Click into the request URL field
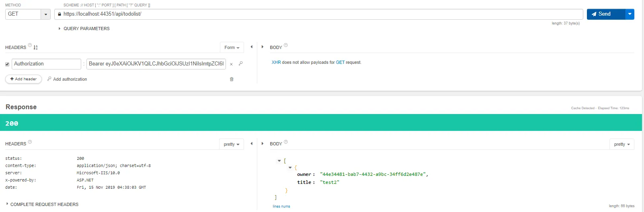 click(x=318, y=14)
